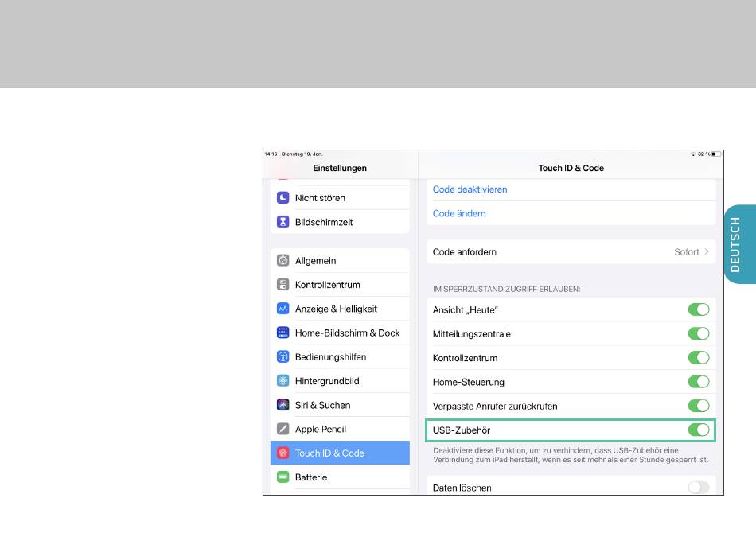Click the Hintergrundbild flower icon
The height and width of the screenshot is (533, 756).
tap(283, 381)
